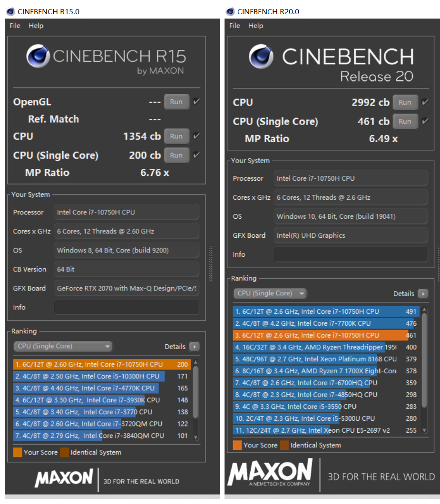The width and height of the screenshot is (440, 504).
Task: Click R15 Cores field showing 2.60 GHz
Action: [127, 231]
